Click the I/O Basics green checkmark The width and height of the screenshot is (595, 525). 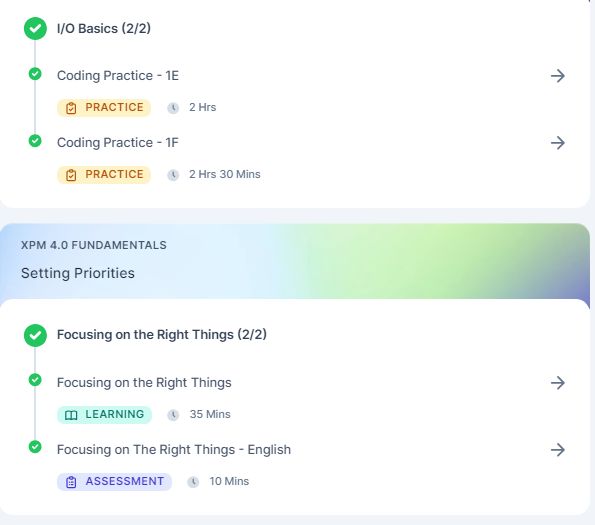pyautogui.click(x=35, y=28)
